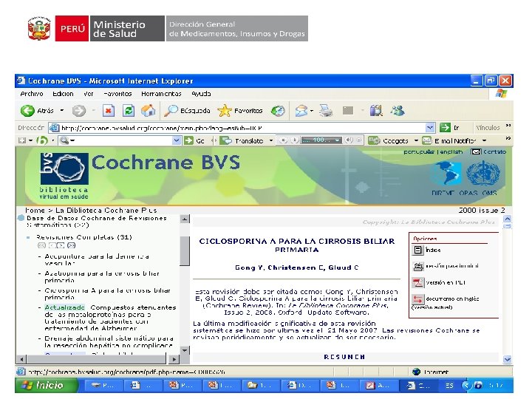Open the Mail envelope icon
Viewport: 532px width, 399px height.
click(x=301, y=111)
